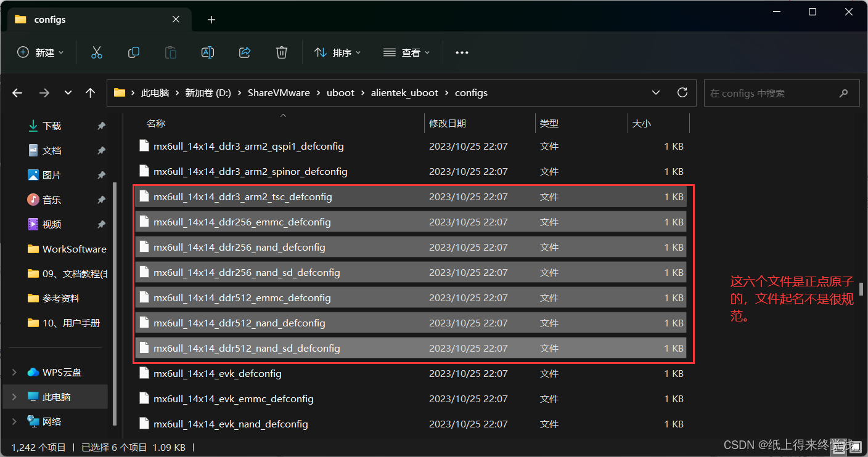868x457 pixels.
Task: Click the Delete trash can icon
Action: coord(282,53)
